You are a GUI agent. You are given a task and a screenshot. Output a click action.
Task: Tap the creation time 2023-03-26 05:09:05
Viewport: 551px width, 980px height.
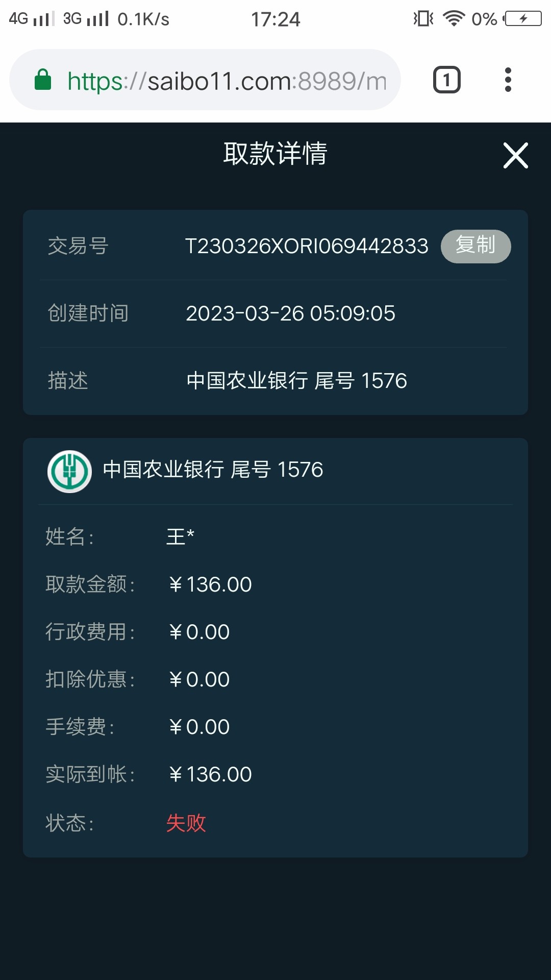click(x=290, y=313)
